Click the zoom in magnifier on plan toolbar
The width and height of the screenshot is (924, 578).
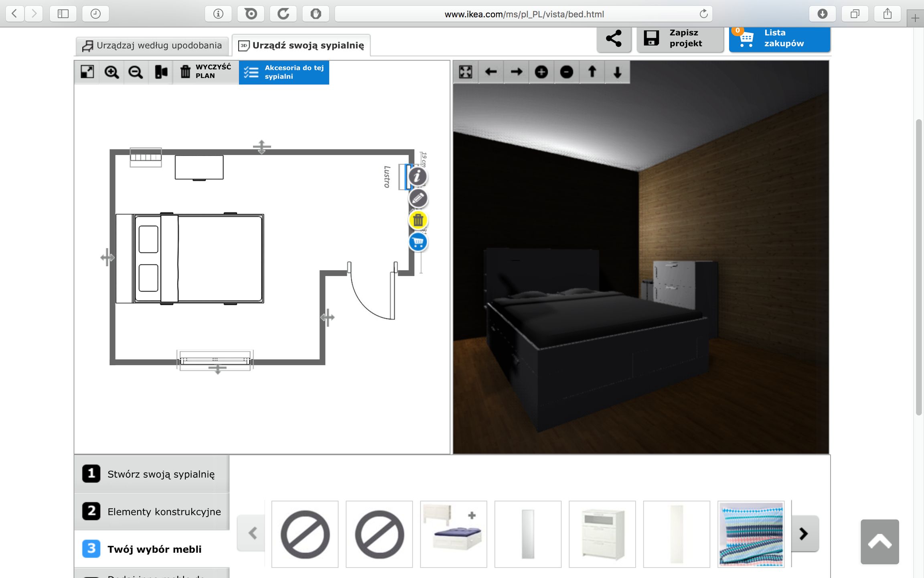[111, 72]
